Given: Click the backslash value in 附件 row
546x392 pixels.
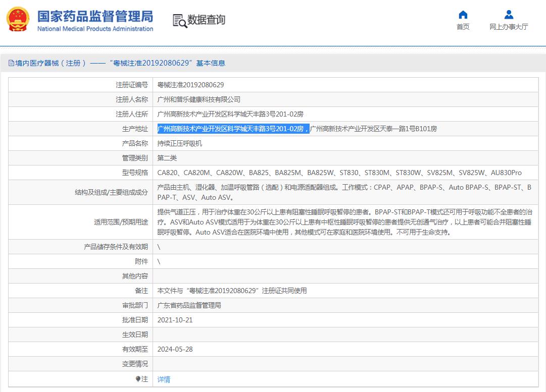Looking at the screenshot, I should 159,261.
